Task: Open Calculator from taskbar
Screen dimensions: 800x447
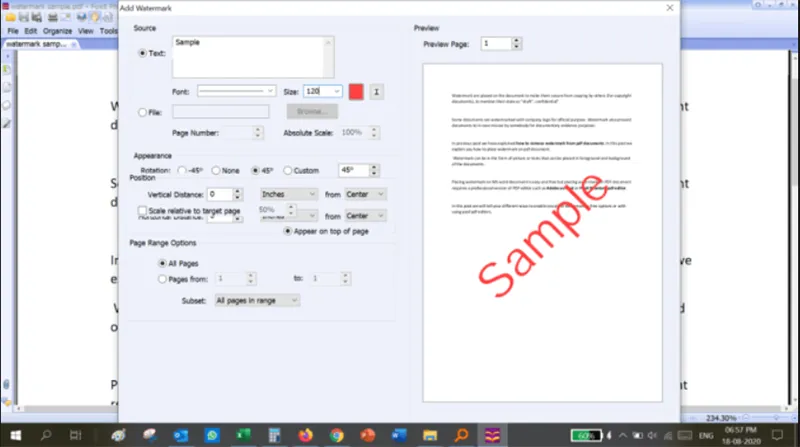Action: point(274,435)
